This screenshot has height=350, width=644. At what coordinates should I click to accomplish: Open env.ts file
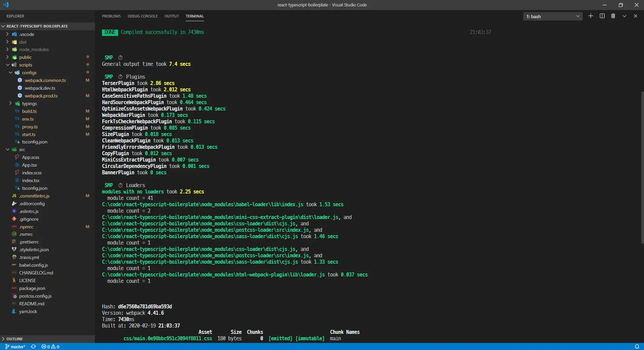(x=28, y=119)
